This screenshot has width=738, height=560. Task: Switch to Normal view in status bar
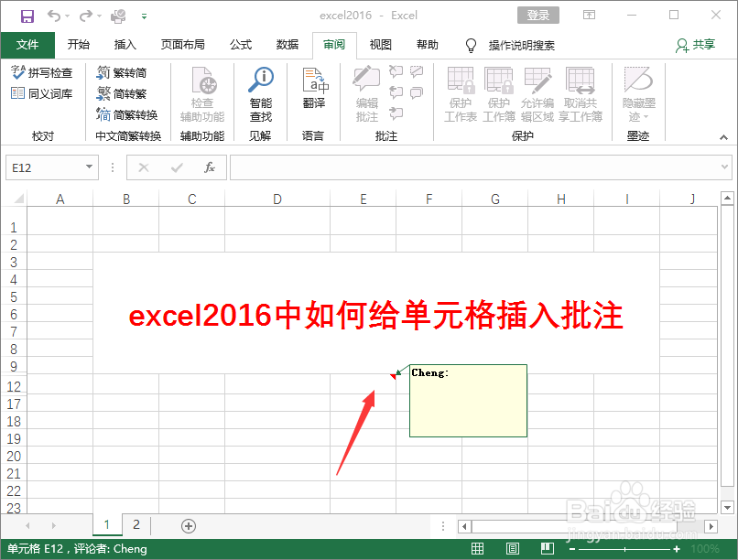pyautogui.click(x=477, y=549)
